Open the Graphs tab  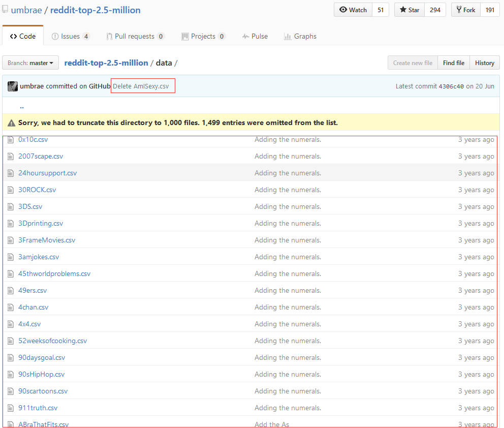point(300,36)
